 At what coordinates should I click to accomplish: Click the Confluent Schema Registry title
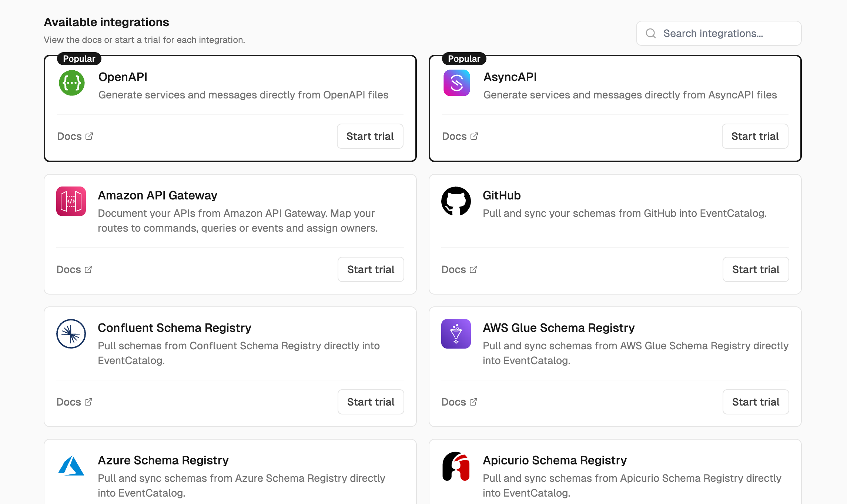174,328
